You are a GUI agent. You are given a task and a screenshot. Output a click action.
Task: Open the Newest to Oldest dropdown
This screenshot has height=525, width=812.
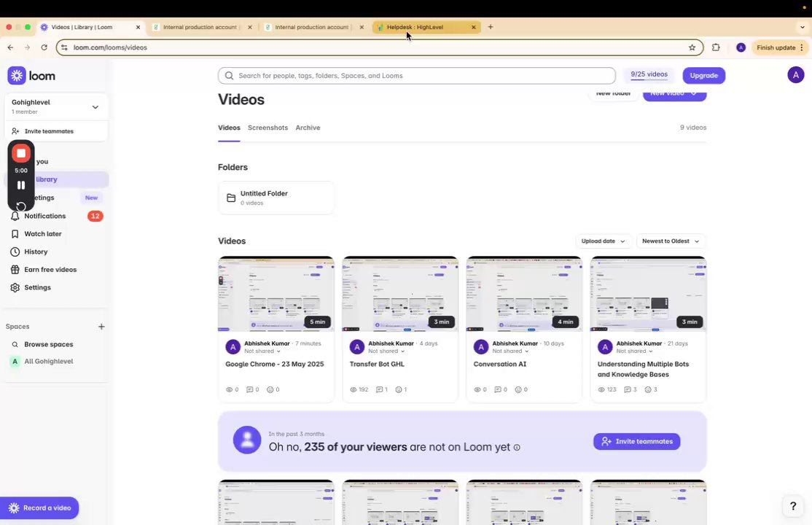[671, 241]
